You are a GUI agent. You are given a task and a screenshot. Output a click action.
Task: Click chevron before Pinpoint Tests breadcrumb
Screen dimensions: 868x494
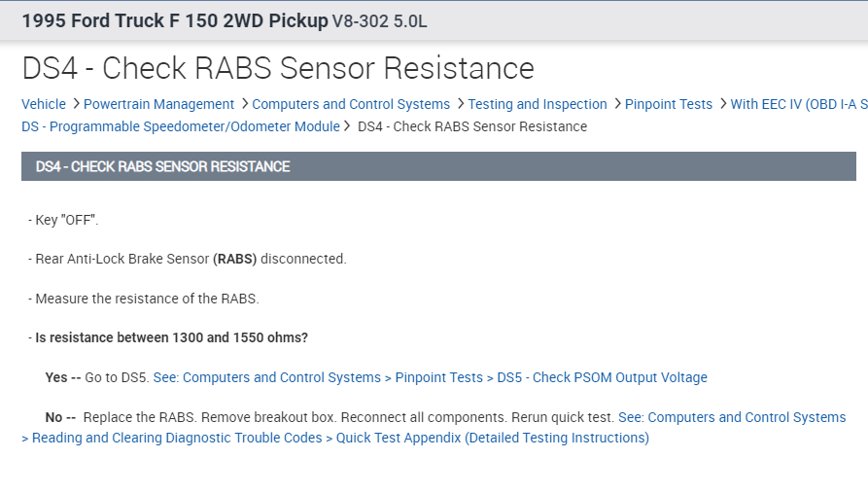point(617,104)
